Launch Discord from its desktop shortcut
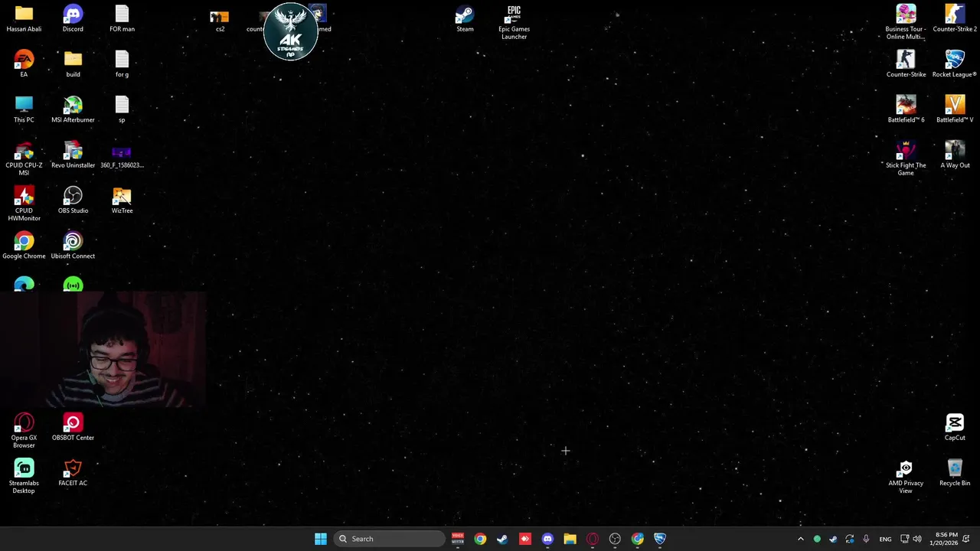The image size is (980, 551). [x=73, y=19]
